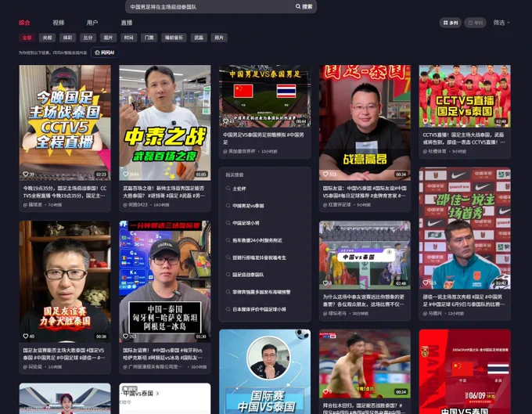
Task: Play 邵佳一说主场首秀 video
Action: pos(465,228)
